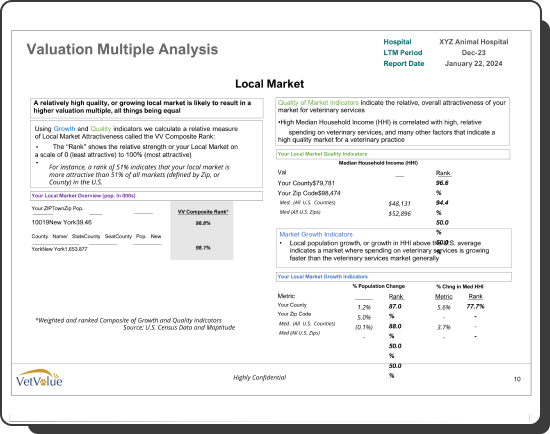The width and height of the screenshot is (550, 434).
Task: Click 'XYZ Animal Hospital' value
Action: tap(474, 42)
